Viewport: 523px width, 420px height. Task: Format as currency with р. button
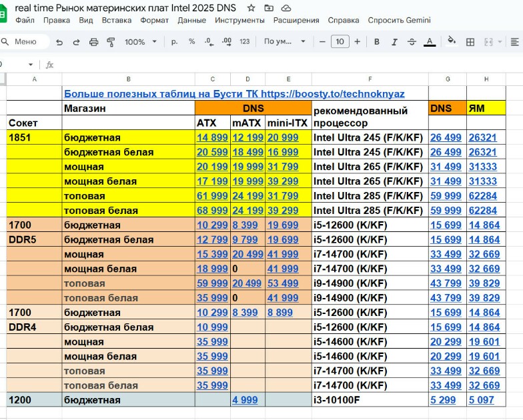pos(174,41)
